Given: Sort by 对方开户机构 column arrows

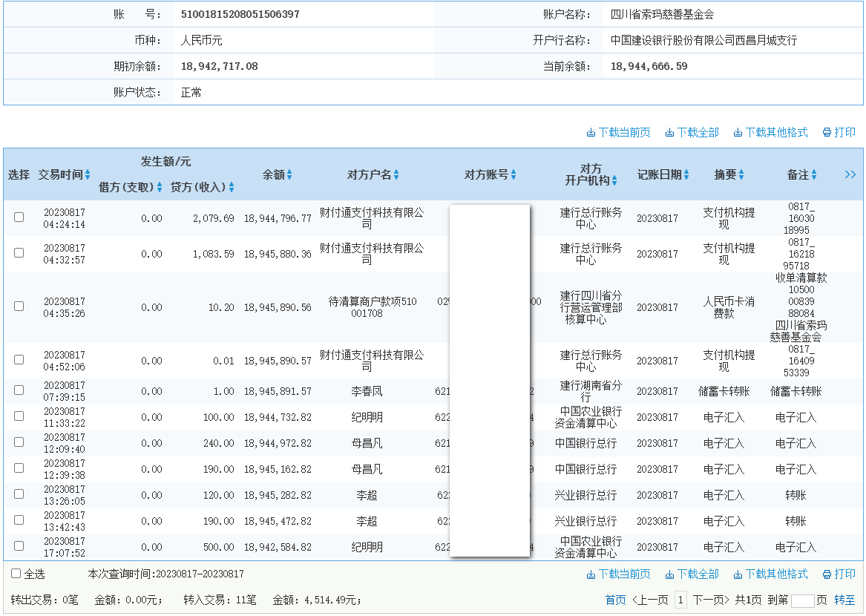Looking at the screenshot, I should coord(614,180).
